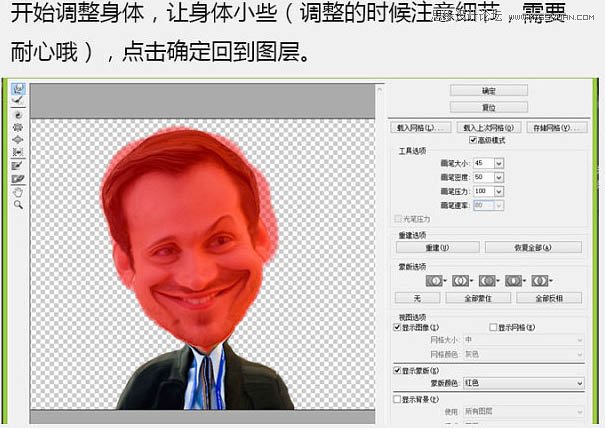The image size is (605, 428).
Task: Select the Hand tool
Action: tap(18, 192)
